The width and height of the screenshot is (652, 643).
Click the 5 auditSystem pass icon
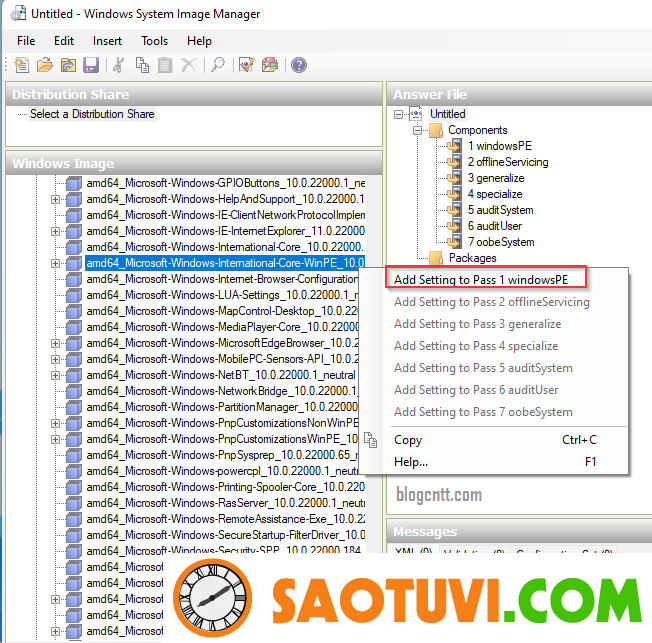click(x=454, y=210)
